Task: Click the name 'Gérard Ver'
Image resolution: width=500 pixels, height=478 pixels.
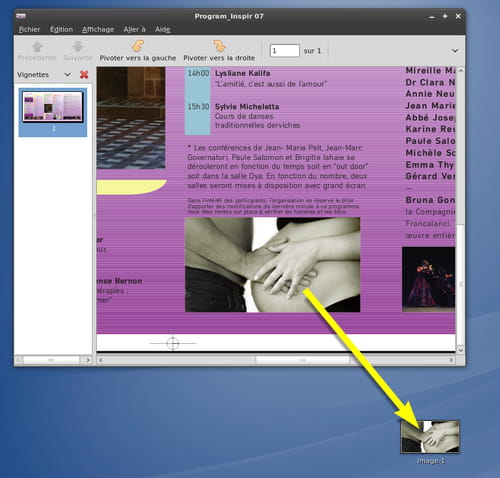Action: [x=430, y=176]
